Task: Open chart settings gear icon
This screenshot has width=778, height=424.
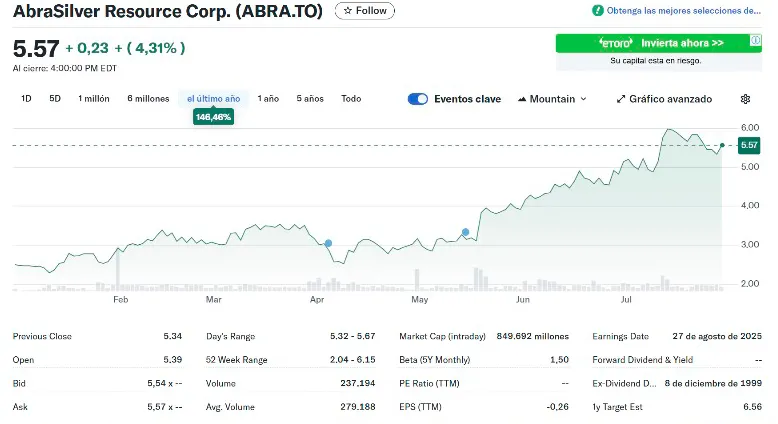Action: pyautogui.click(x=745, y=99)
